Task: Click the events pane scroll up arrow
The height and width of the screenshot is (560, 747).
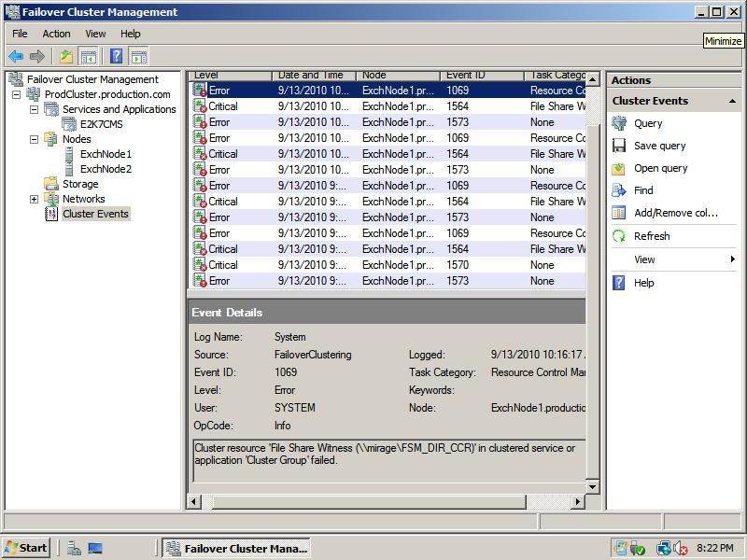Action: pos(592,79)
